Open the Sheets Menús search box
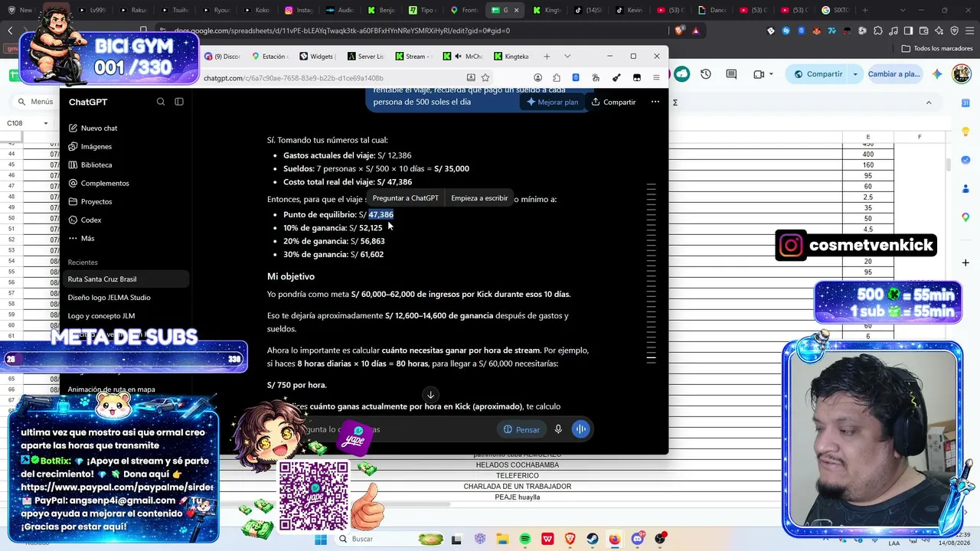This screenshot has height=551, width=980. tap(37, 102)
